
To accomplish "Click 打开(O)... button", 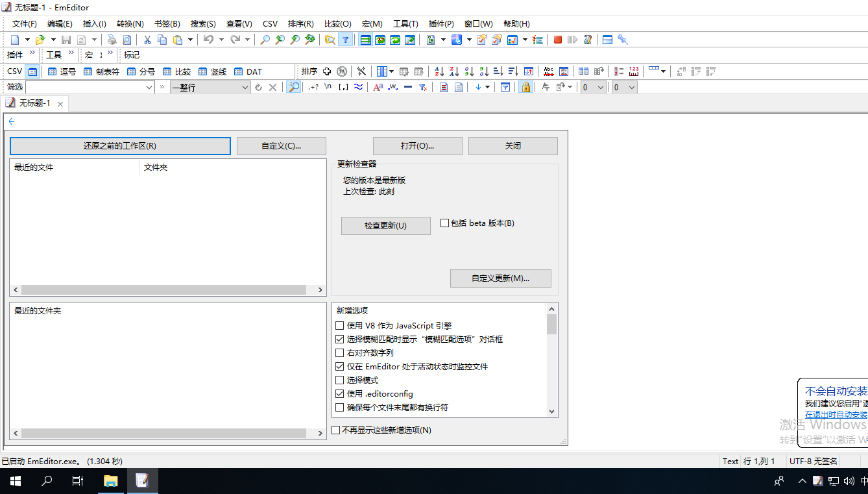I will coord(418,146).
